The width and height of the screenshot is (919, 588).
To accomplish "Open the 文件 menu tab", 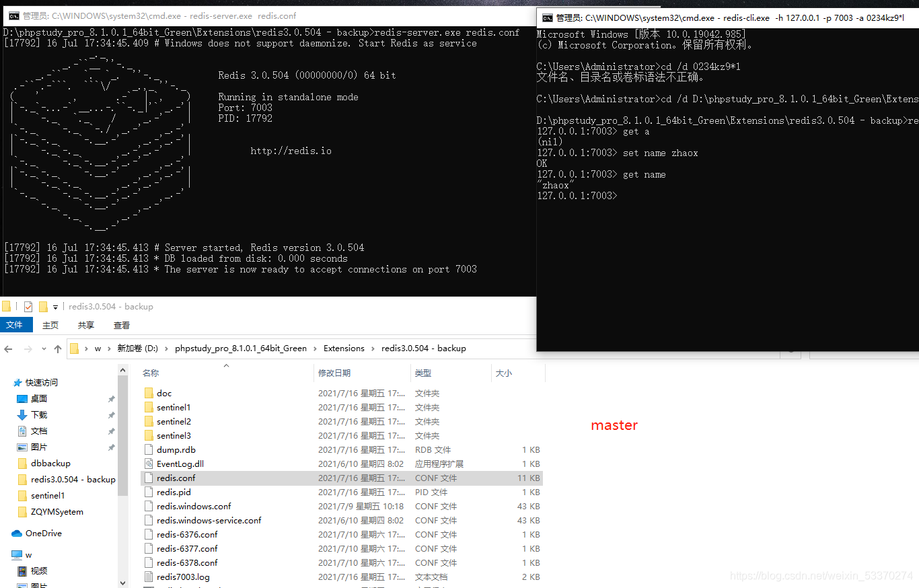I will [15, 325].
